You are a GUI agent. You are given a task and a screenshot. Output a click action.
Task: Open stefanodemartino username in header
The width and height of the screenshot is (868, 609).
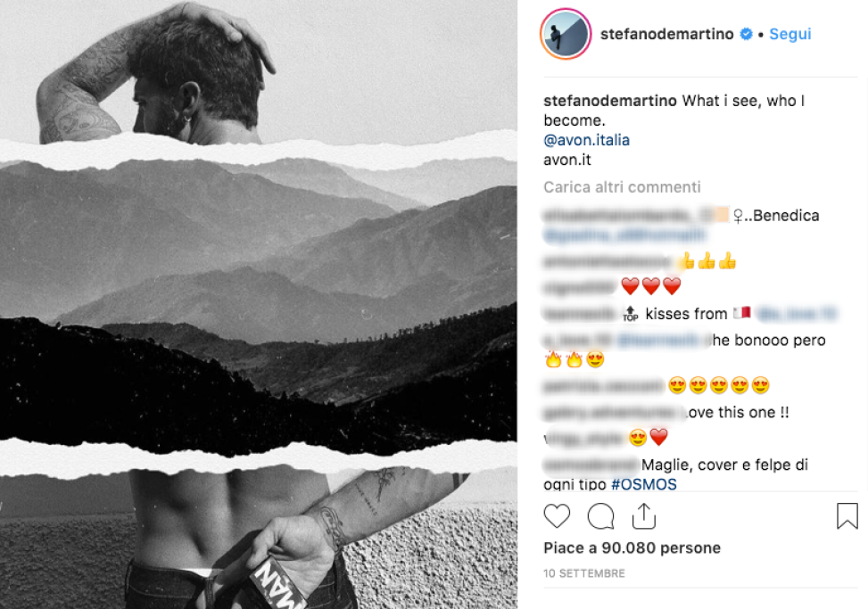point(666,34)
